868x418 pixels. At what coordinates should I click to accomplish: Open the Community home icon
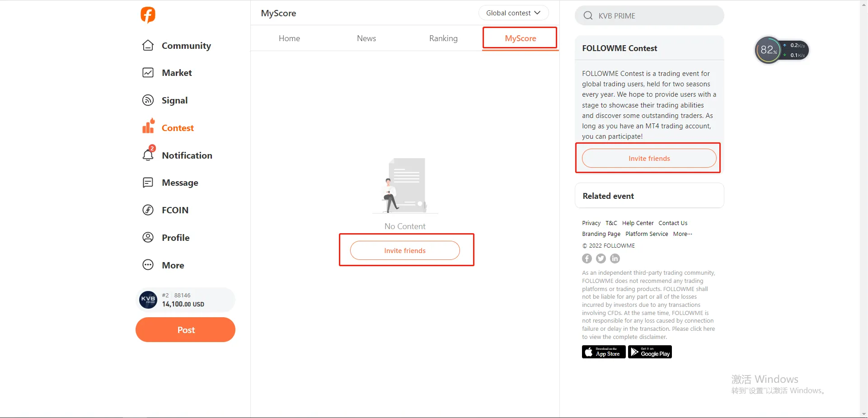click(x=148, y=45)
